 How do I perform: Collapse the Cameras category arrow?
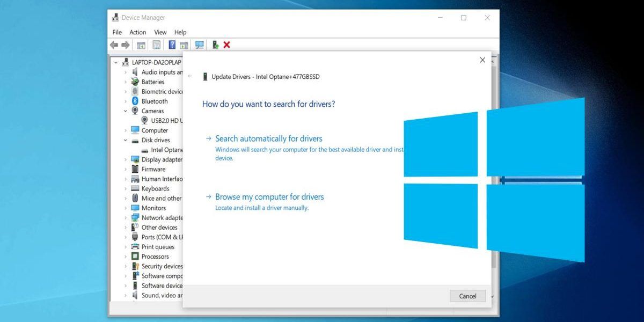126,111
